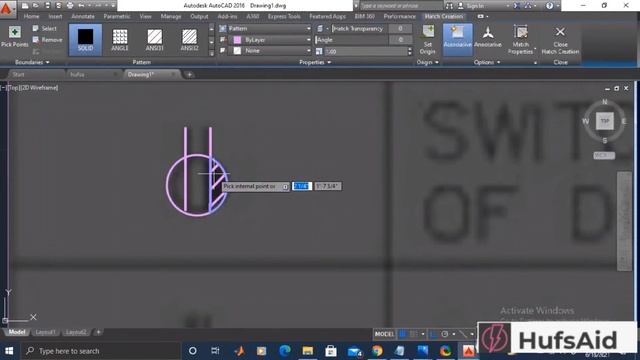The width and height of the screenshot is (640, 360).
Task: Click the Angle value box
Action: coord(400,40)
